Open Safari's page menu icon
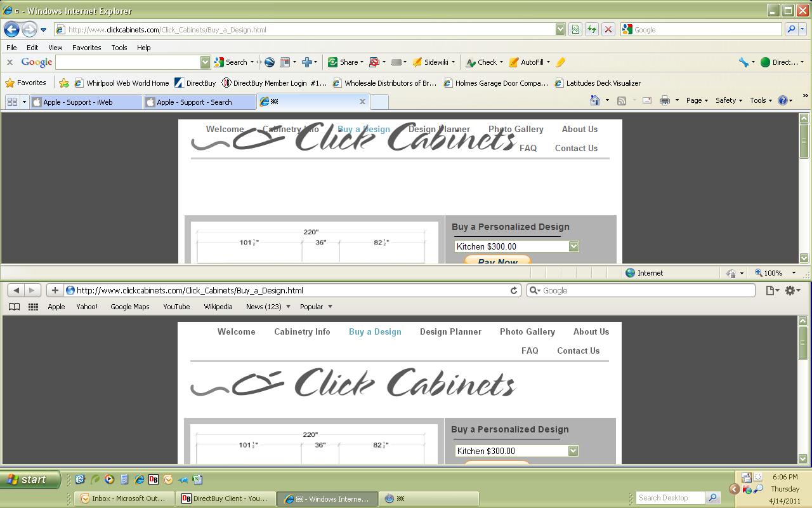This screenshot has width=812, height=508. tap(772, 290)
